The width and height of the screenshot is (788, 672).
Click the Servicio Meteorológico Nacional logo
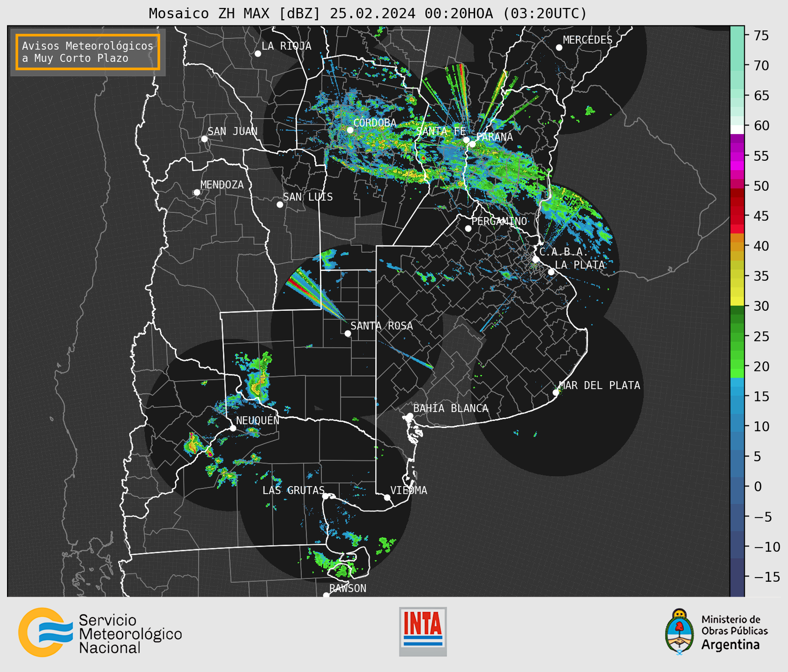(100, 633)
